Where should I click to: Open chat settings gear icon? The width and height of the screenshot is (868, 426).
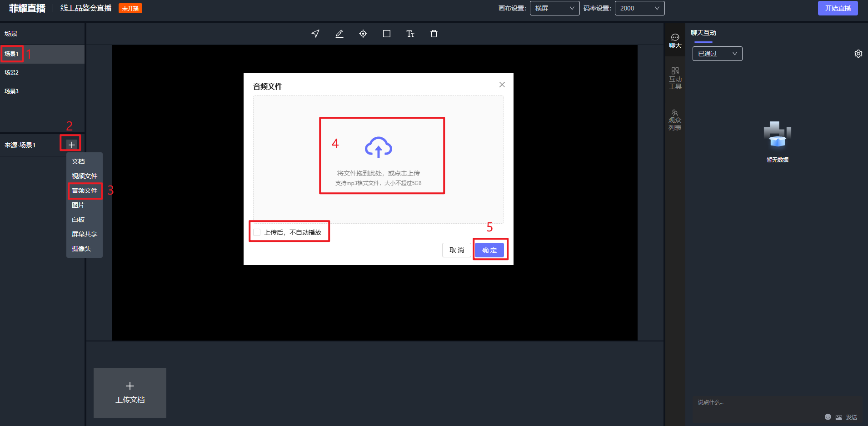point(858,54)
